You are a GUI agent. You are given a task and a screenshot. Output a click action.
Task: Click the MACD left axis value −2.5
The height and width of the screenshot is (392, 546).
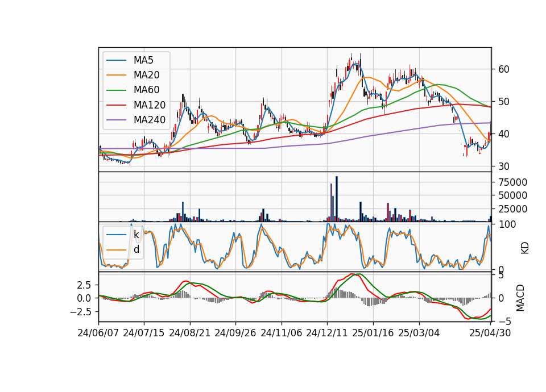80,311
